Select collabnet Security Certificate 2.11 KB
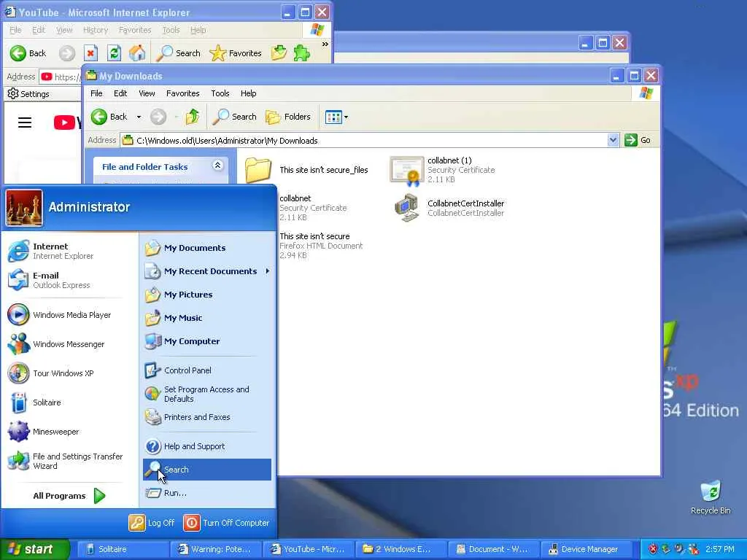Screen dimensions: 747x560 [313, 208]
